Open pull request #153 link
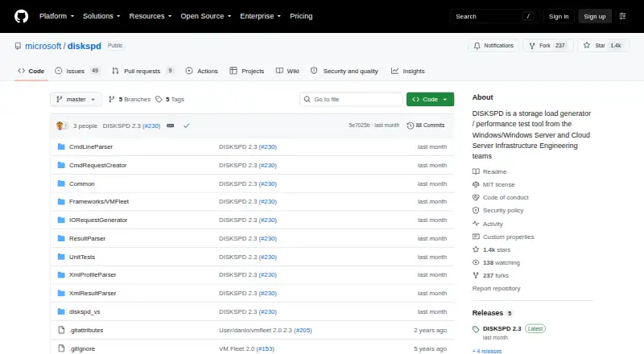Image resolution: width=644 pixels, height=354 pixels. tap(266, 348)
